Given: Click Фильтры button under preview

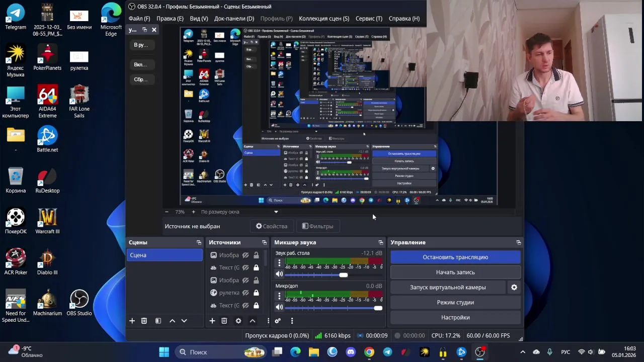Looking at the screenshot, I should (x=317, y=226).
